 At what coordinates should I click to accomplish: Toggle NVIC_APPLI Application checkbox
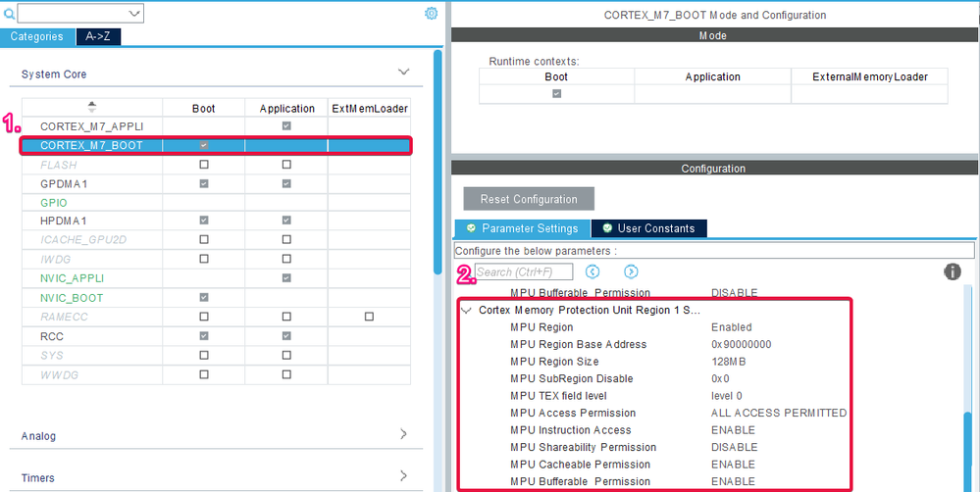click(286, 277)
